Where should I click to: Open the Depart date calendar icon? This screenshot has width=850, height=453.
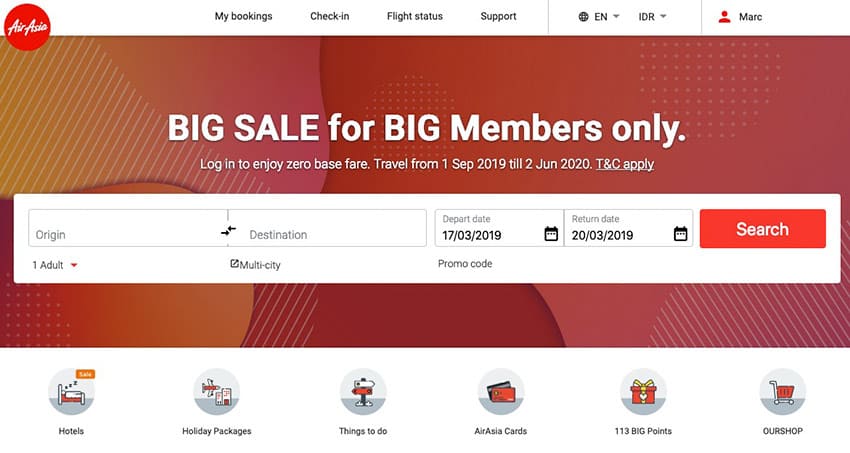click(551, 234)
